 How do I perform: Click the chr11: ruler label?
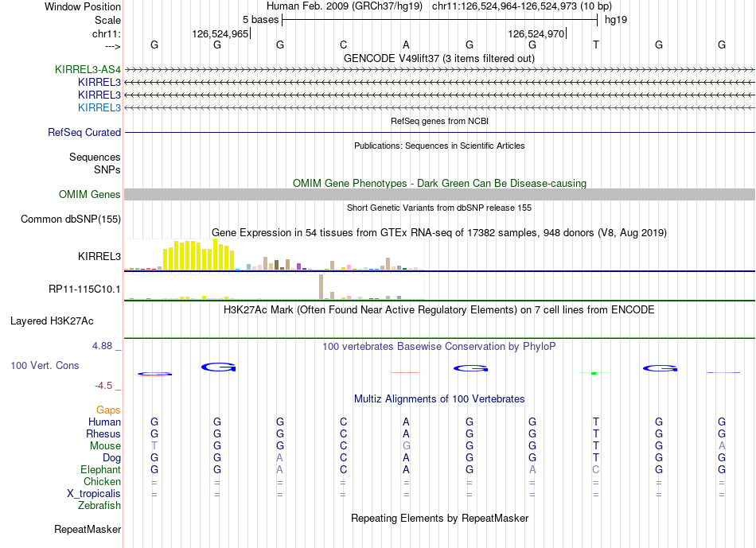[x=107, y=33]
